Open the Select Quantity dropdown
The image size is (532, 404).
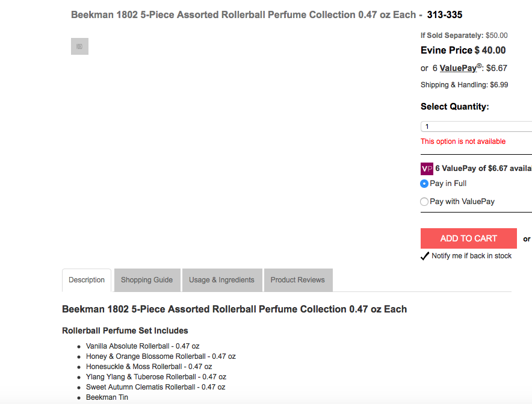pyautogui.click(x=475, y=126)
